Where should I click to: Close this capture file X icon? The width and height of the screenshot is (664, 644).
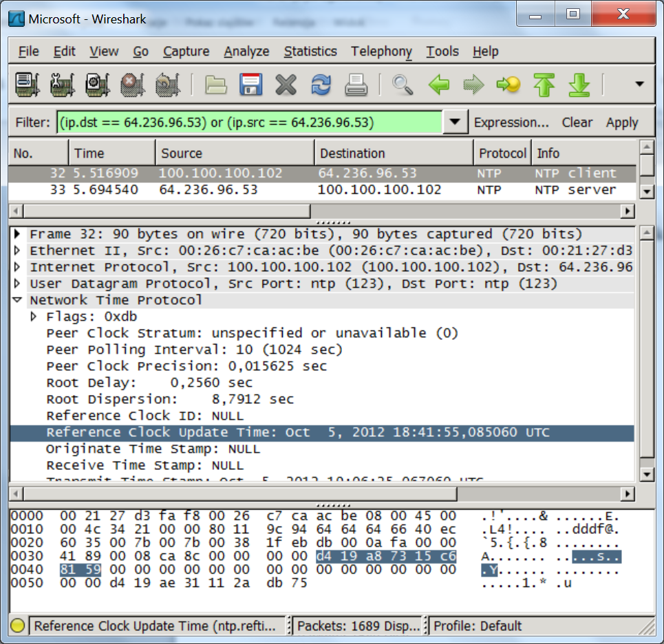tap(286, 84)
